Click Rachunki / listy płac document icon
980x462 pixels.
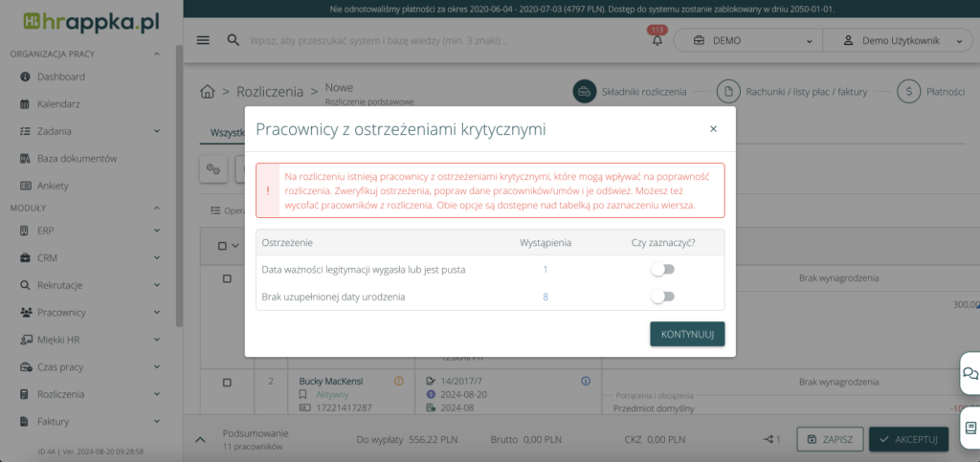[x=729, y=92]
